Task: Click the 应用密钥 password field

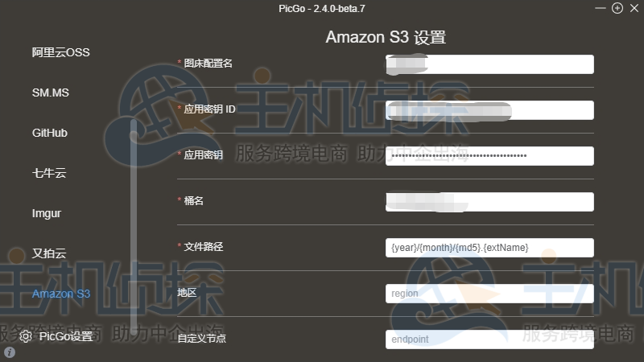Action: (x=489, y=156)
